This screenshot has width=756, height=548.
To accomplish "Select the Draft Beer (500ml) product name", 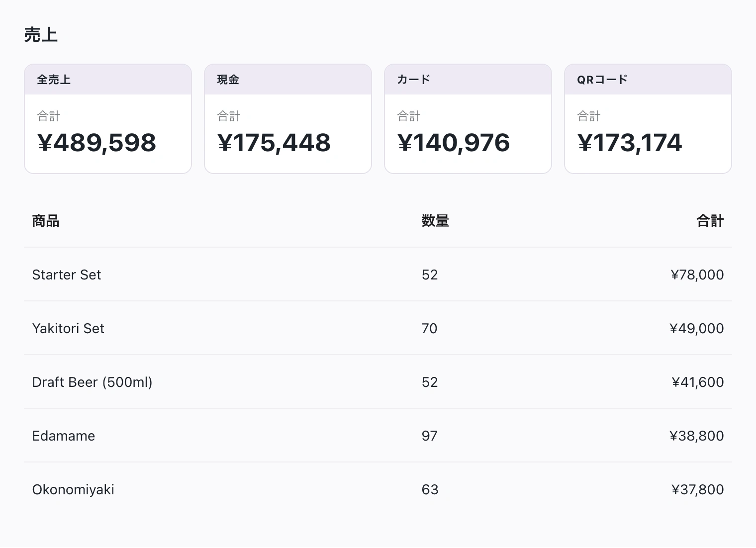I will click(x=92, y=382).
